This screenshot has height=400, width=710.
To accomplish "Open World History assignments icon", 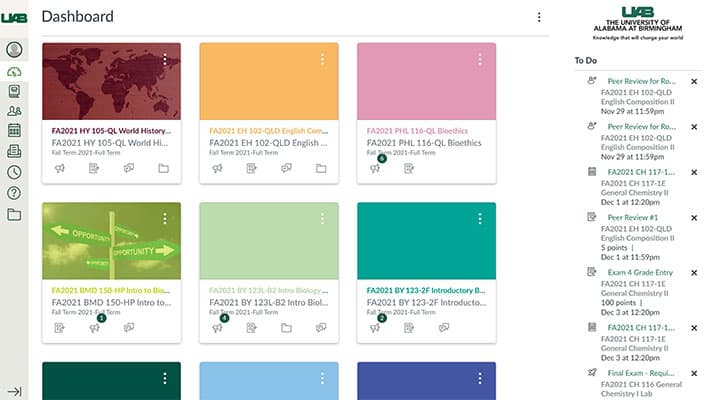I will 94,169.
